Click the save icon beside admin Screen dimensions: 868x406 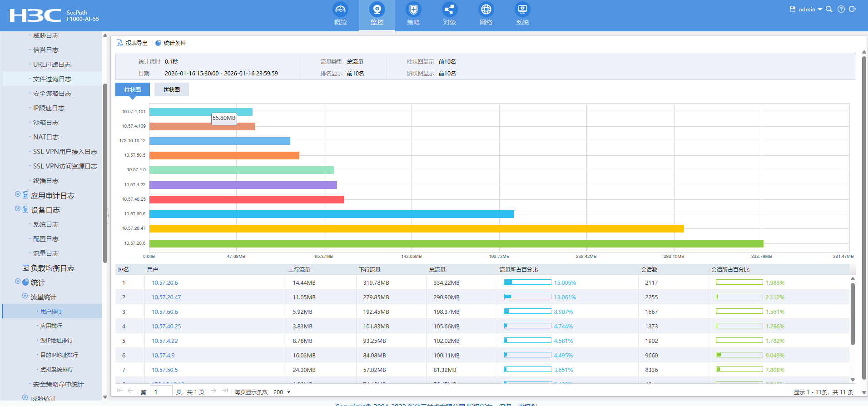pos(793,9)
